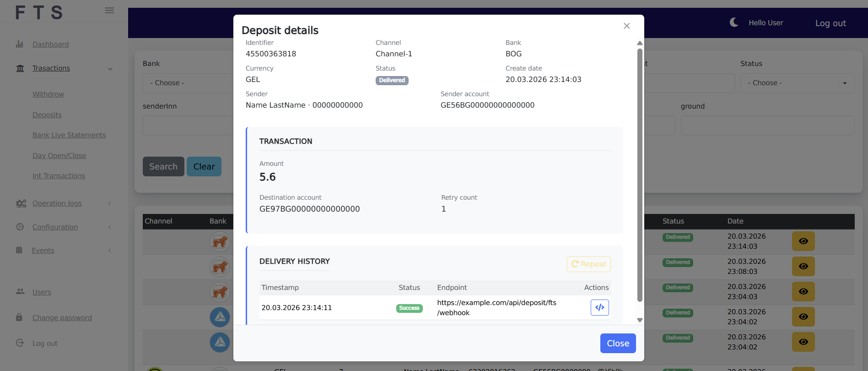The image size is (868, 371).
Task: Toggle dark mode with the moon icon
Action: pyautogui.click(x=733, y=22)
